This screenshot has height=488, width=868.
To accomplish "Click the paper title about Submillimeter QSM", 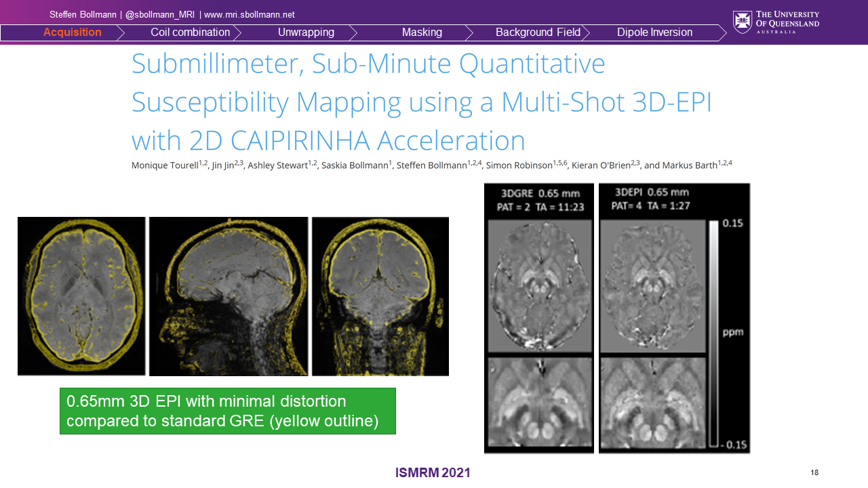I will (x=420, y=102).
